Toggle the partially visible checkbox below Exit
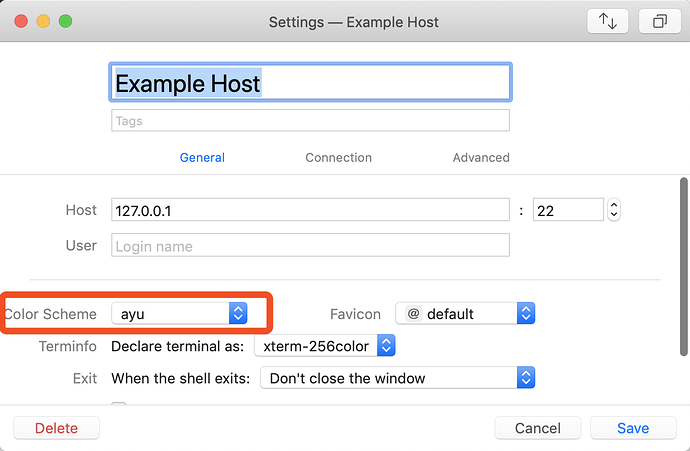 pyautogui.click(x=119, y=404)
